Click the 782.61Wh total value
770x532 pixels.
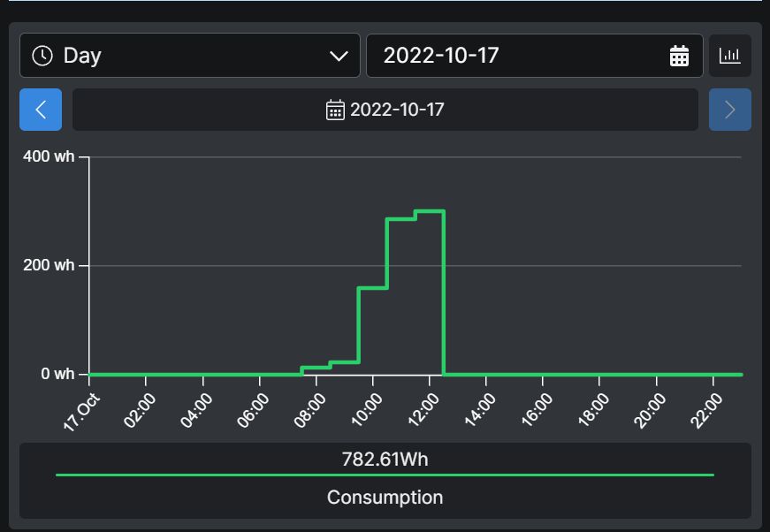tap(385, 460)
